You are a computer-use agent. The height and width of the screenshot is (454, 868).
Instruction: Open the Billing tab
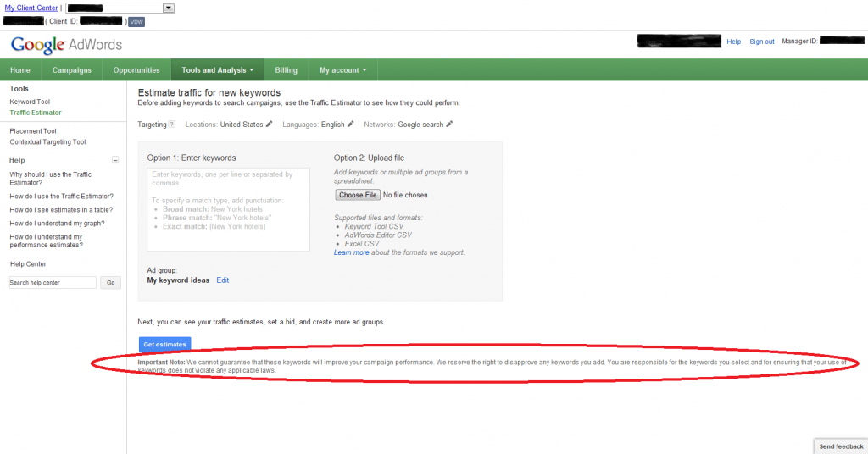coord(287,70)
